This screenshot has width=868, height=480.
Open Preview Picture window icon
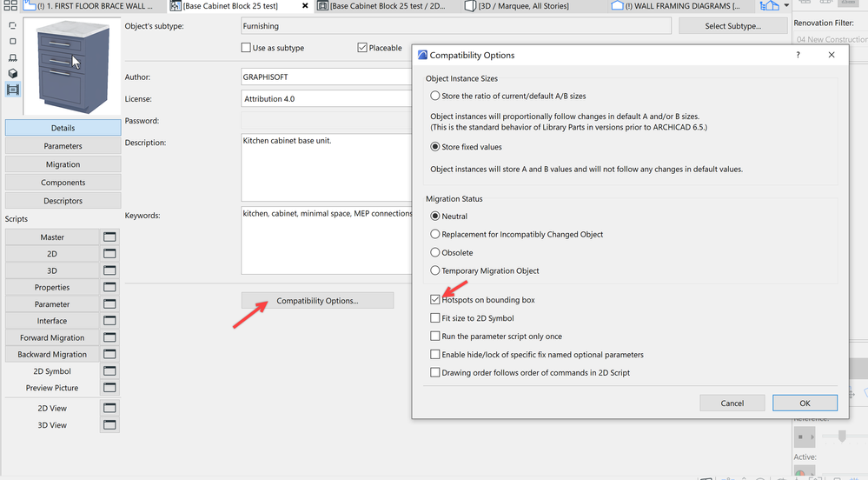(x=109, y=388)
